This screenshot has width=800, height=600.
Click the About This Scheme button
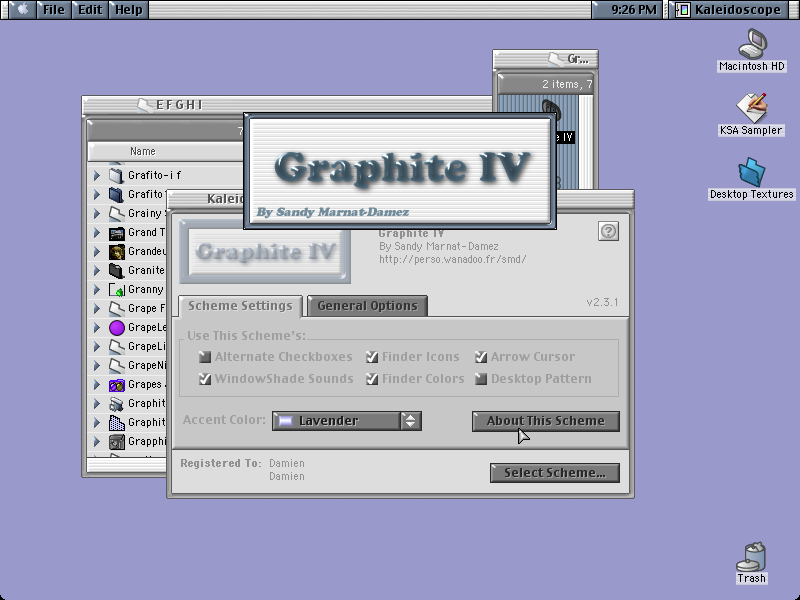coord(545,421)
